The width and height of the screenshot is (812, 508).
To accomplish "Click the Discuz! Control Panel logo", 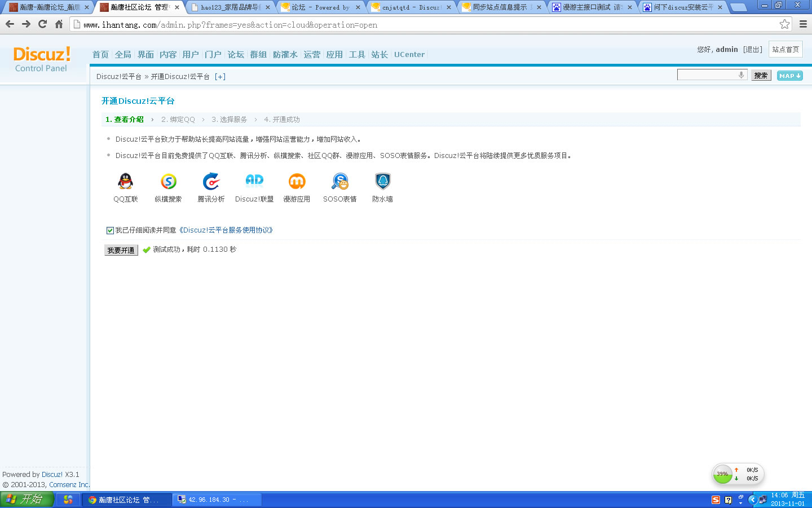I will (x=42, y=59).
